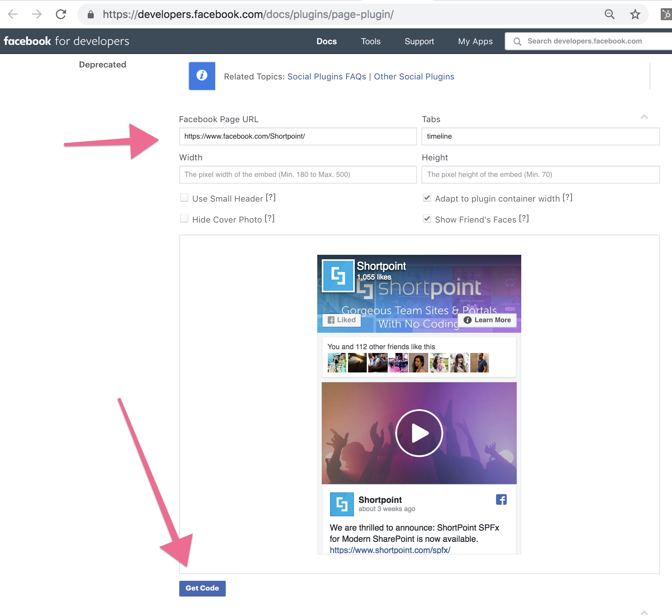Screen dimensions: 672x616
Task: Click the browser forward arrow
Action: [37, 14]
